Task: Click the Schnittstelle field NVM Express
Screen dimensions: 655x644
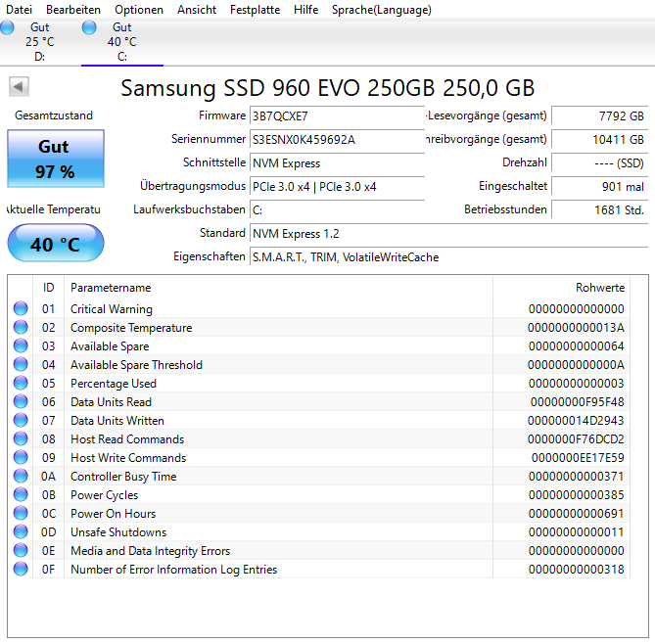Action: 337,162
